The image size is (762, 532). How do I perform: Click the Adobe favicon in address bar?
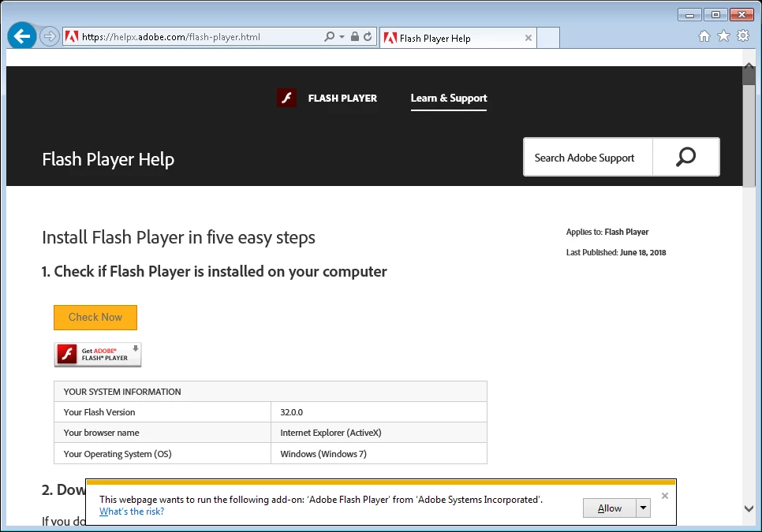click(x=72, y=36)
